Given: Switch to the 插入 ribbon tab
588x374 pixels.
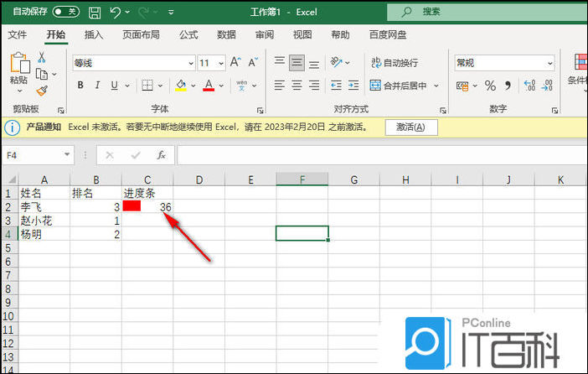Looking at the screenshot, I should [x=93, y=35].
